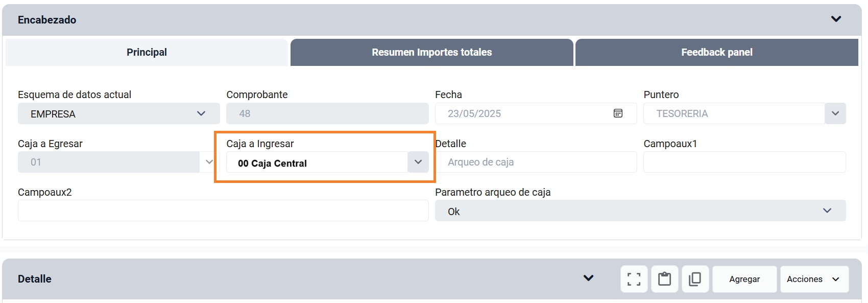Switch to the Feedback panel tab
868x303 pixels.
point(717,52)
